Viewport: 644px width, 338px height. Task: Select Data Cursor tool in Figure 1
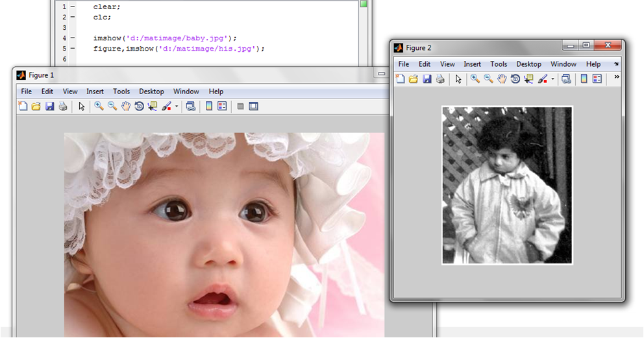click(153, 106)
